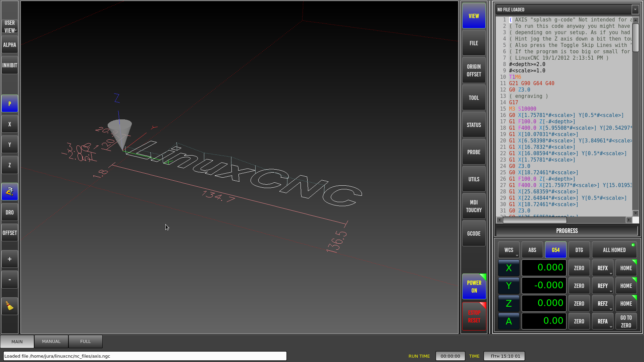Click the loaded file status message field
Image resolution: width=644 pixels, height=362 pixels.
tap(145, 356)
